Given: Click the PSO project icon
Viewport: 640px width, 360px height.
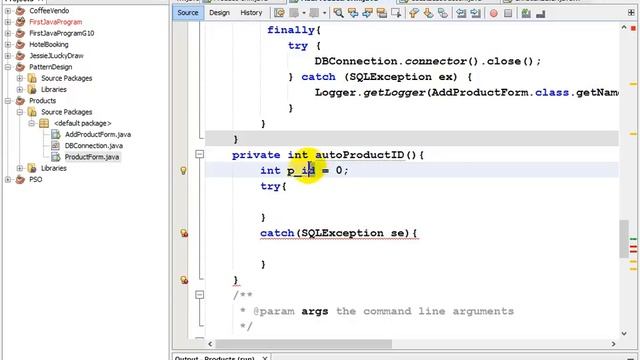Looking at the screenshot, I should [20, 179].
